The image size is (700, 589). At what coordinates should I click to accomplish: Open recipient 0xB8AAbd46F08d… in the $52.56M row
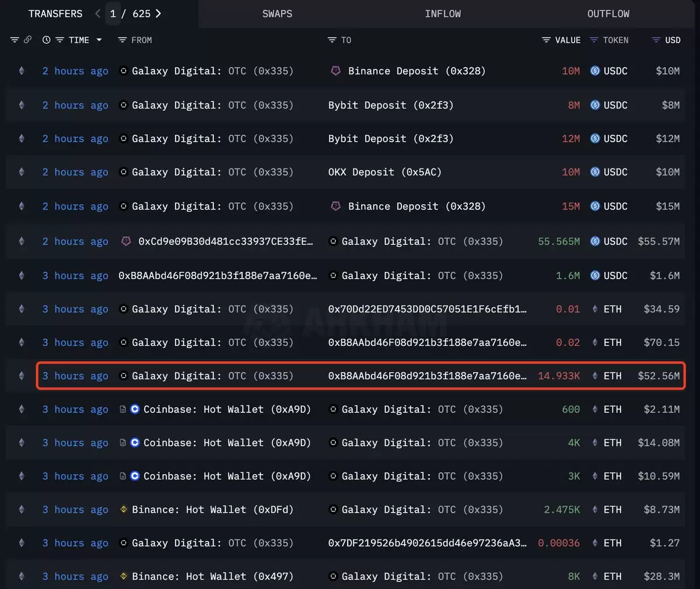(428, 376)
